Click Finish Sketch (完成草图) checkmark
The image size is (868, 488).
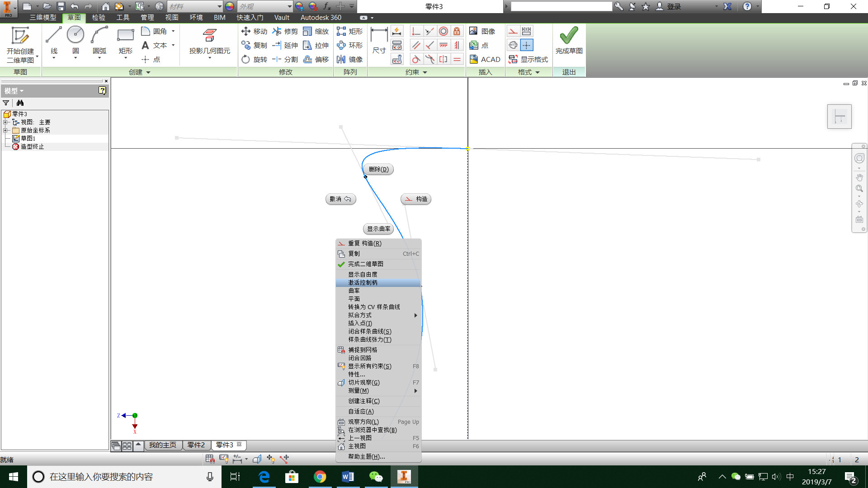(x=569, y=40)
